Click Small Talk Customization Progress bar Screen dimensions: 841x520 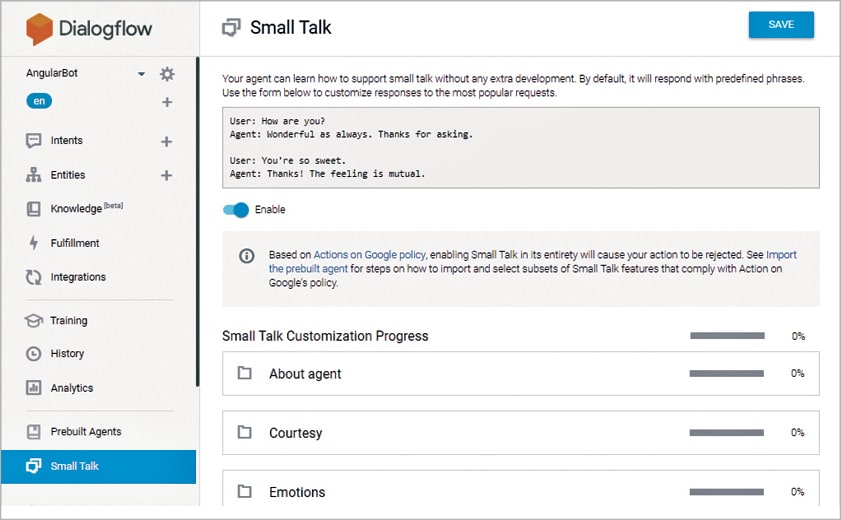(x=727, y=336)
